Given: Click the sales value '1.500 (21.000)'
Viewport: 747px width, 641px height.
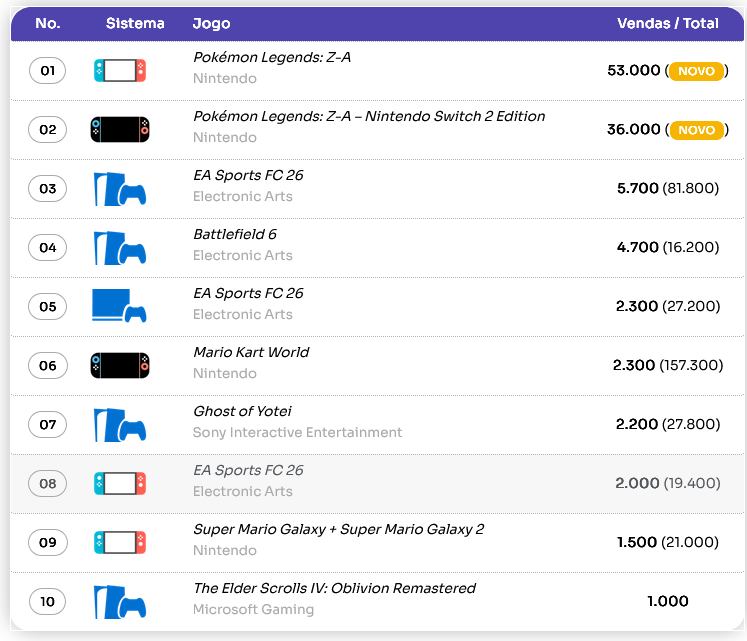Looking at the screenshot, I should pyautogui.click(x=668, y=542).
